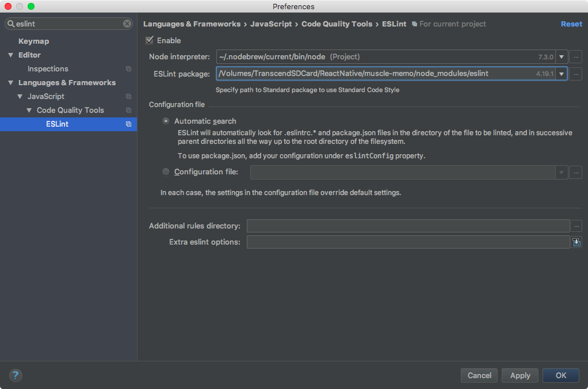Expand the Extra eslint options field
This screenshot has height=389, width=588.
(x=576, y=242)
